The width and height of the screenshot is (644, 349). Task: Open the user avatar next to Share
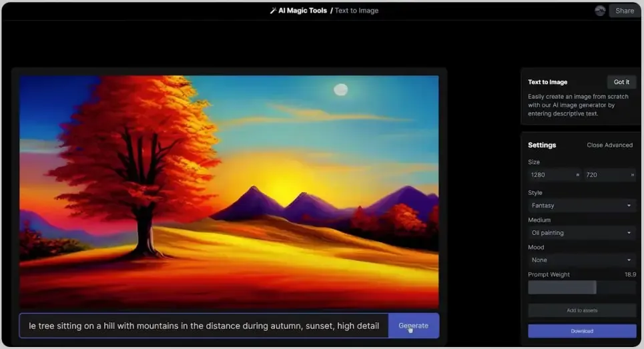[x=600, y=11]
